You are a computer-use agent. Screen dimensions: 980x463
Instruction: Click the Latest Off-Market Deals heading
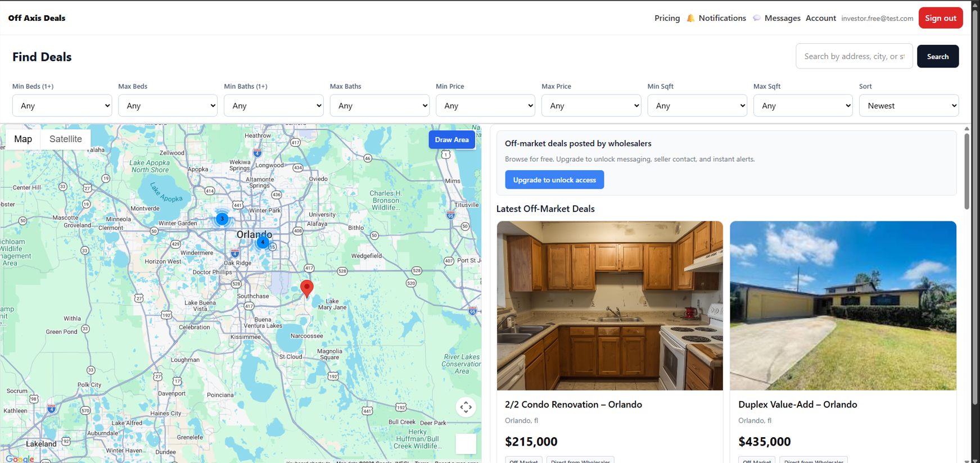[545, 208]
